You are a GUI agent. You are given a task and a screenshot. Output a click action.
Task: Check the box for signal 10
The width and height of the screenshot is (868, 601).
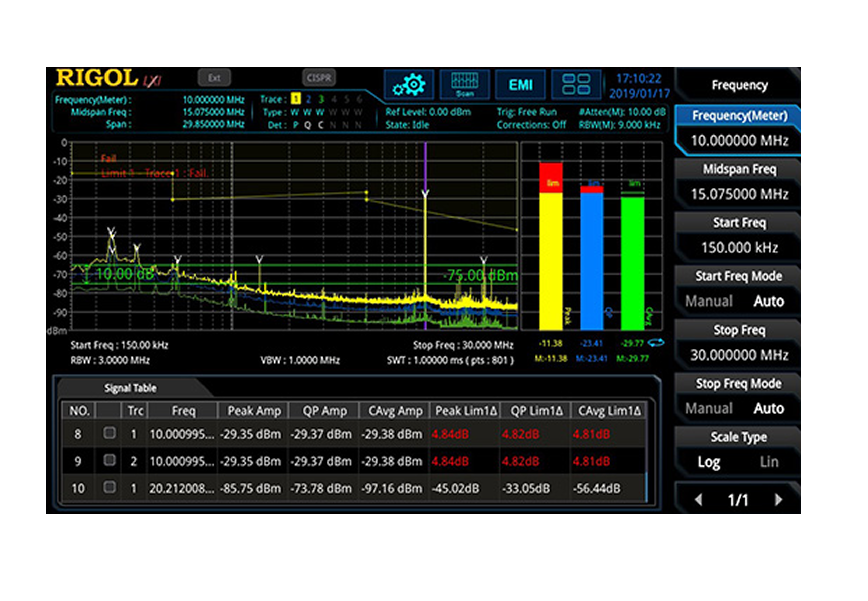(110, 488)
